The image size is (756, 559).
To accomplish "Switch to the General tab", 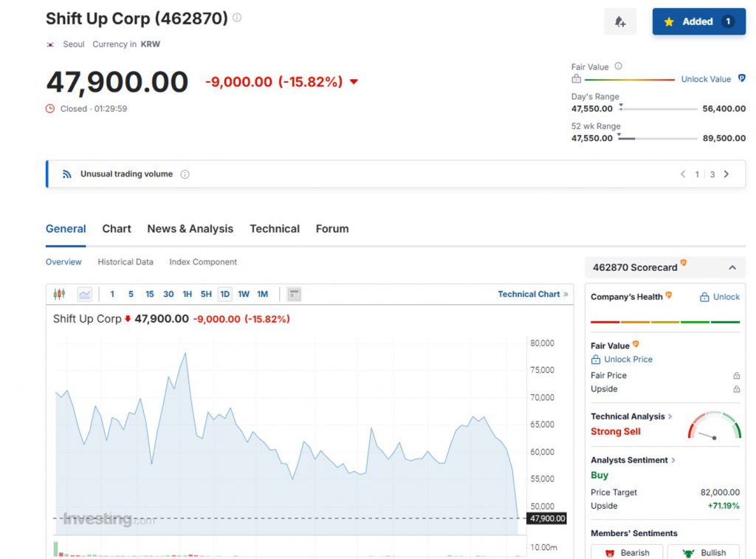I will (66, 229).
